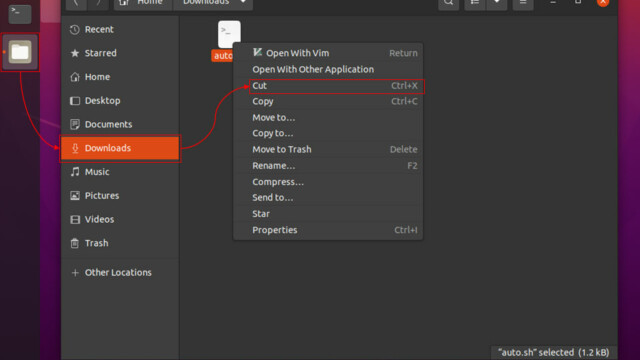640x360 pixels.
Task: Click the Starred star icon
Action: pyautogui.click(x=75, y=53)
